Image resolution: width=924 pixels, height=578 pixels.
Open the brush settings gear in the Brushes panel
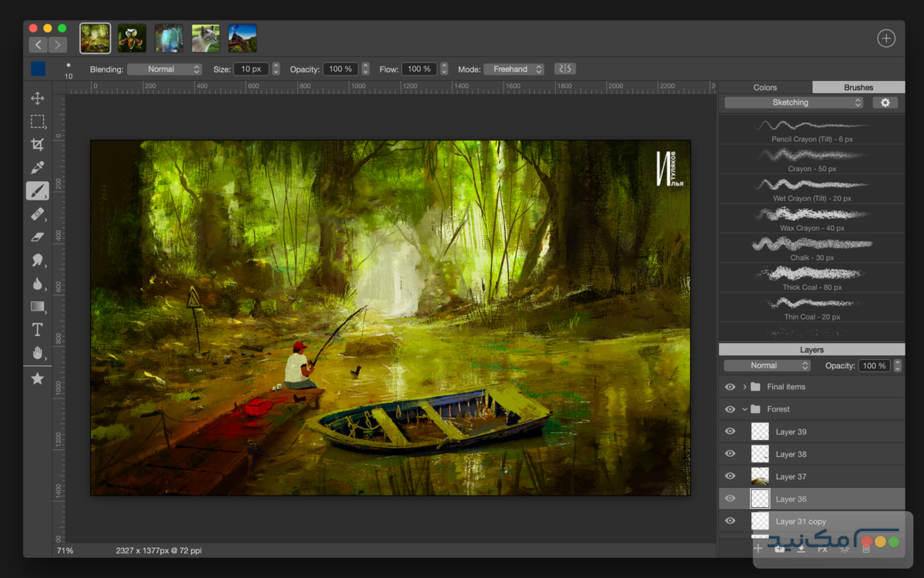885,102
